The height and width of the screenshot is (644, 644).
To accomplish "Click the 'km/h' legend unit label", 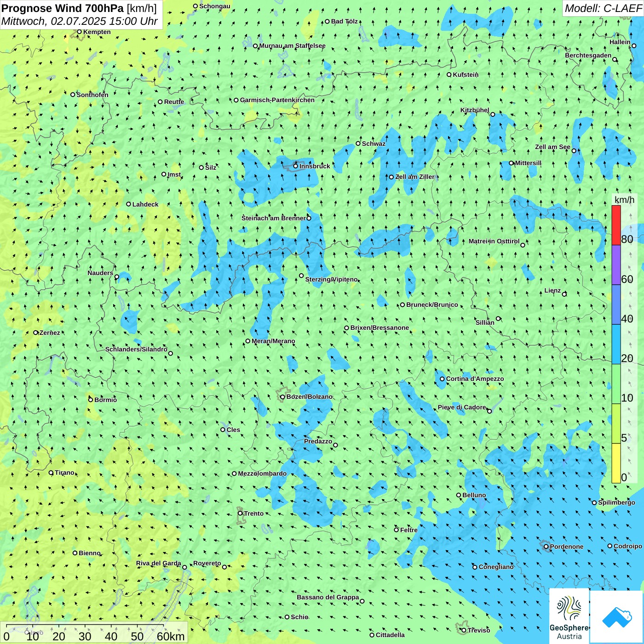I will coord(624,200).
